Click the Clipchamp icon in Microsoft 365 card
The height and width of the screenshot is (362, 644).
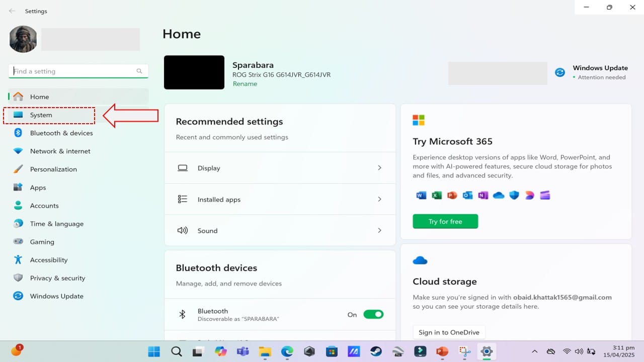click(545, 195)
